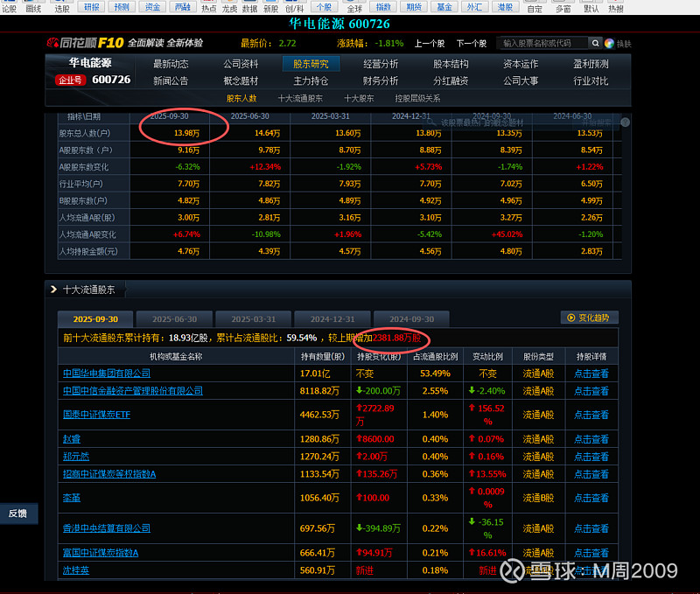Click 点击查看 in 中国华电集团 row

tap(591, 373)
